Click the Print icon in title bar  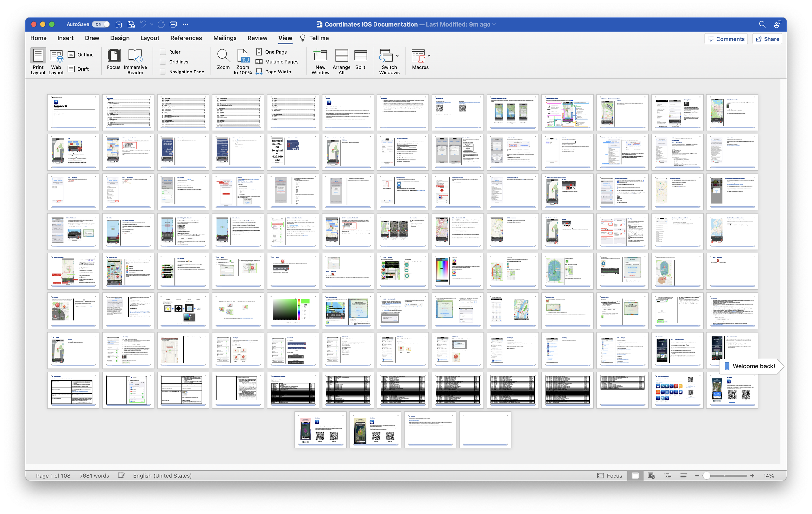pyautogui.click(x=173, y=24)
